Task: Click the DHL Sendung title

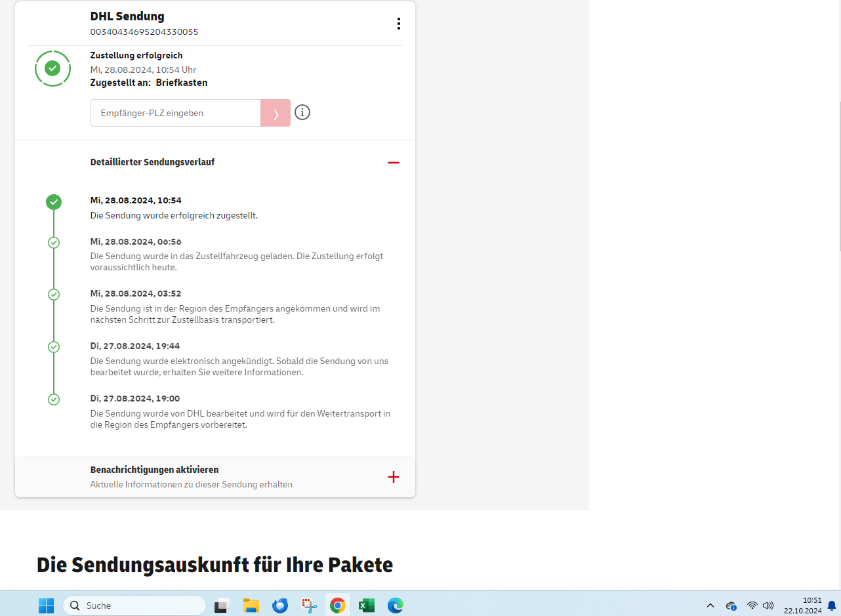Action: (x=127, y=16)
